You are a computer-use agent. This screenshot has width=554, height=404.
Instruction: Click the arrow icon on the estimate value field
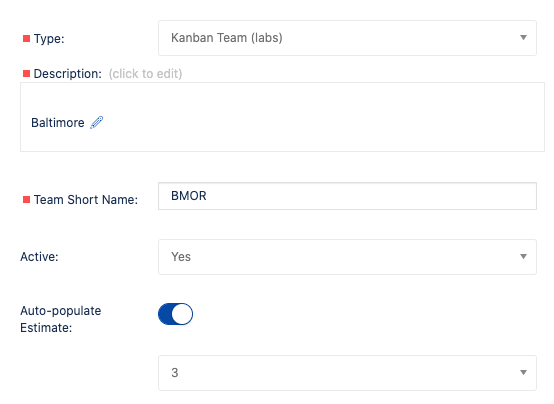tap(523, 373)
